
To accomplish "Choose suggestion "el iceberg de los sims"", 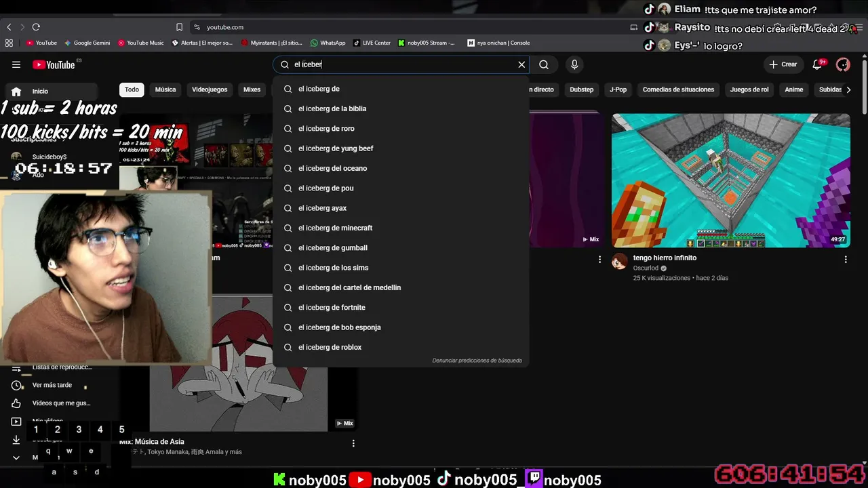I will point(401,268).
